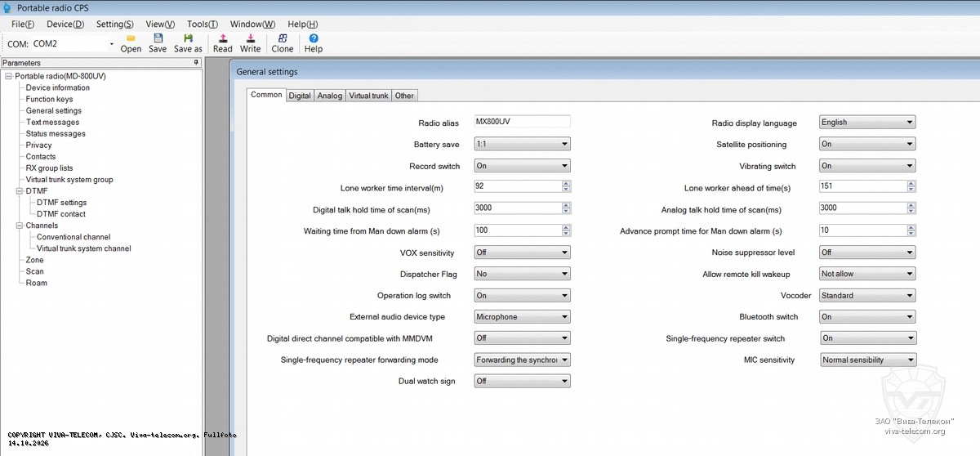Open the File menu
This screenshot has height=456, width=980.
(23, 25)
